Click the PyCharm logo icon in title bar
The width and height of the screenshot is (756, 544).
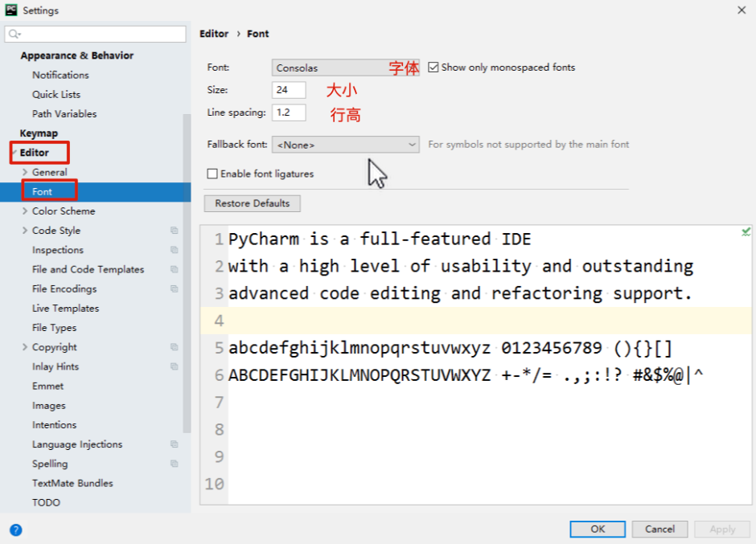[x=11, y=10]
